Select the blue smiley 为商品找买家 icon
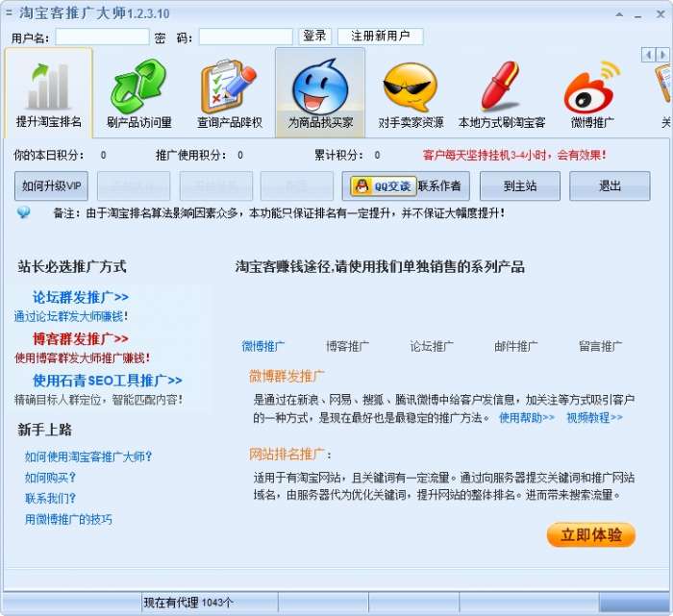Image resolution: width=673 pixels, height=616 pixels. [x=320, y=87]
